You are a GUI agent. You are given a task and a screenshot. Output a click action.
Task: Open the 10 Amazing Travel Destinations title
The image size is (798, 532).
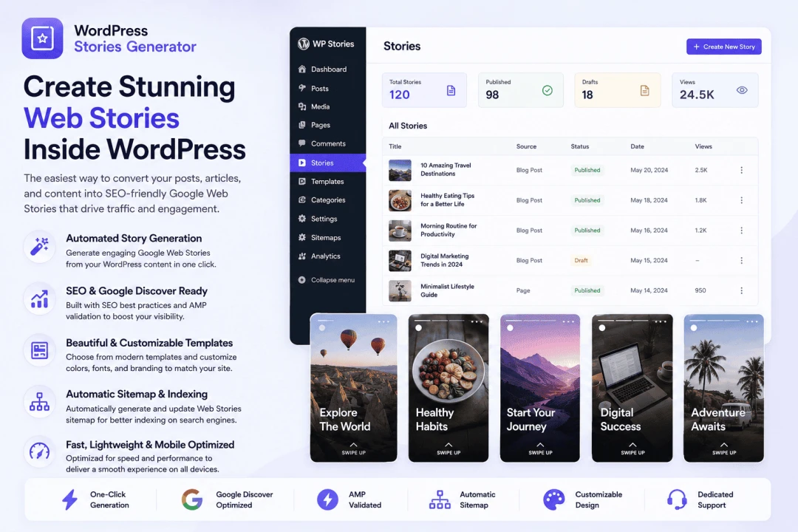[x=446, y=169]
